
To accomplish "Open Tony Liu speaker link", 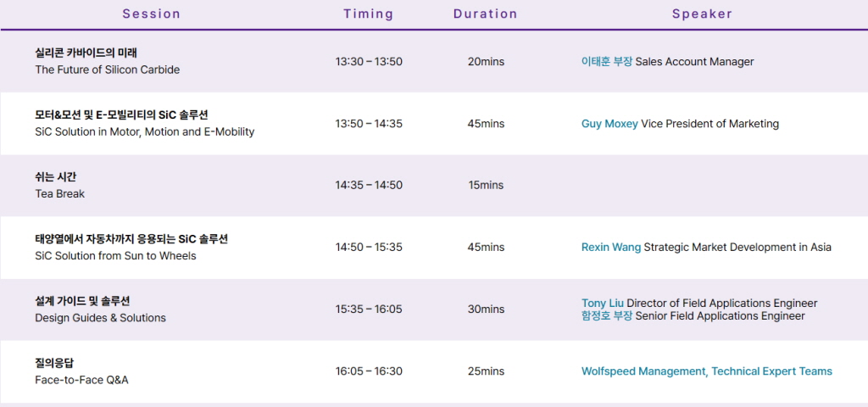I will [x=603, y=304].
